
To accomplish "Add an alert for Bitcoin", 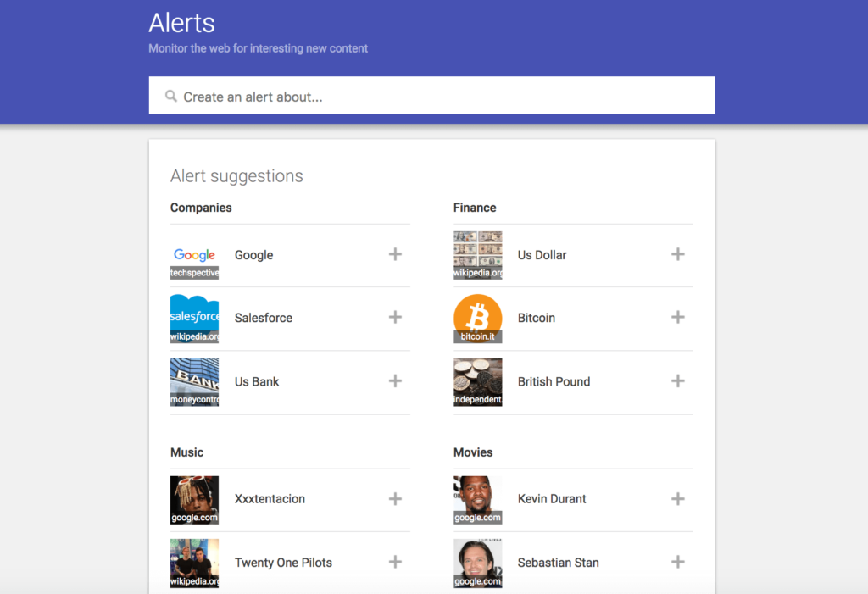I will click(677, 317).
